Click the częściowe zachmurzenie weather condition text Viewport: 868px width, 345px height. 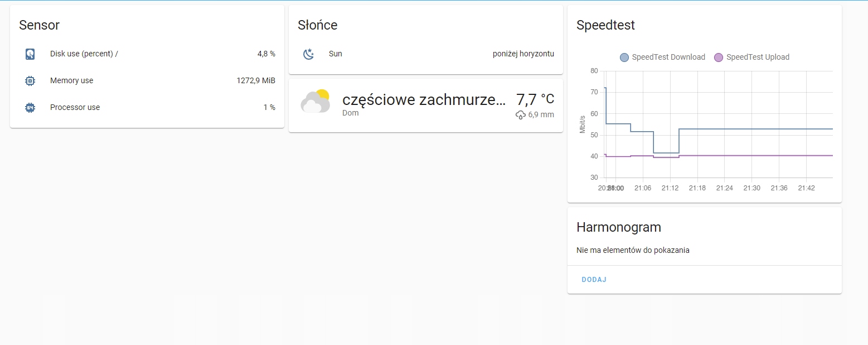point(424,99)
